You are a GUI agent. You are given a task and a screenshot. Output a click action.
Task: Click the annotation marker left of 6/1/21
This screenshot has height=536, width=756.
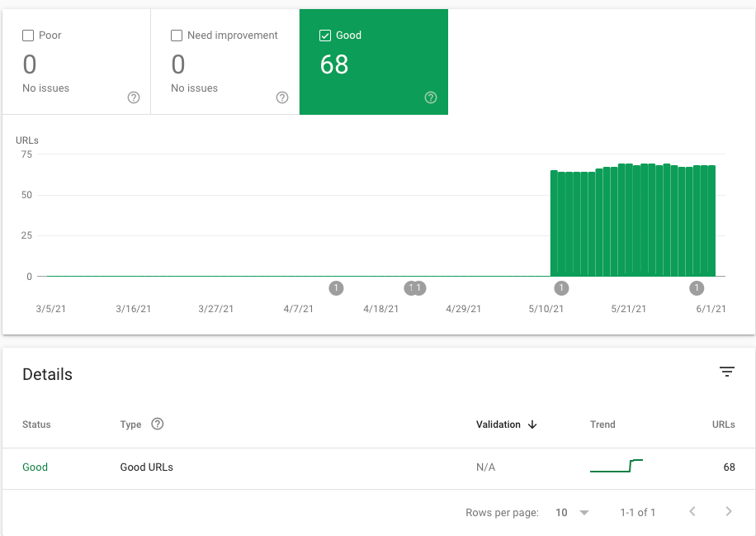click(697, 288)
